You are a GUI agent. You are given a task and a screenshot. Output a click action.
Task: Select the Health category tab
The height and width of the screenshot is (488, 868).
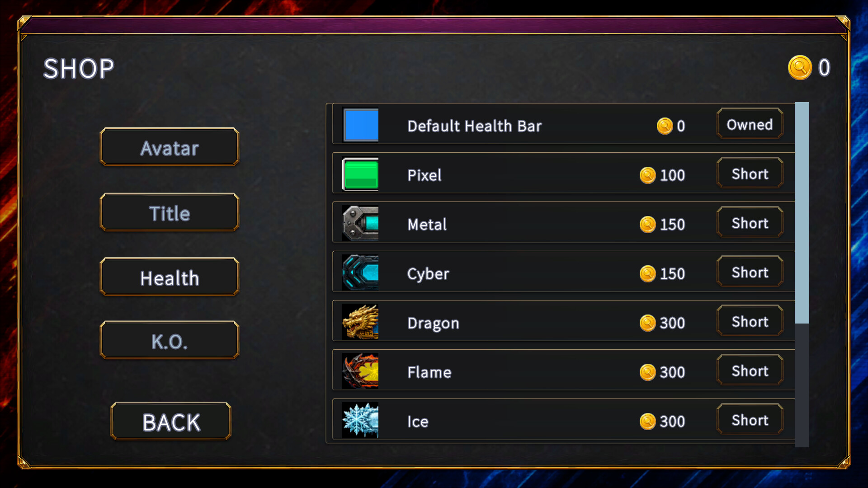point(170,277)
